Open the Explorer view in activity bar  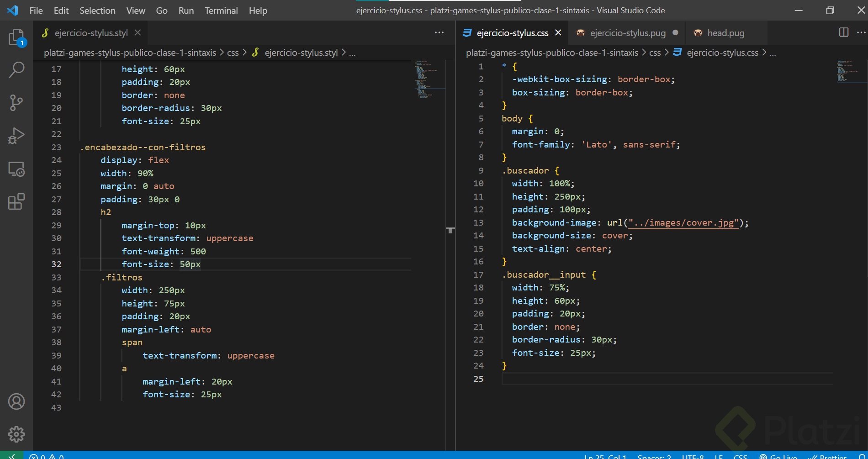tap(16, 37)
